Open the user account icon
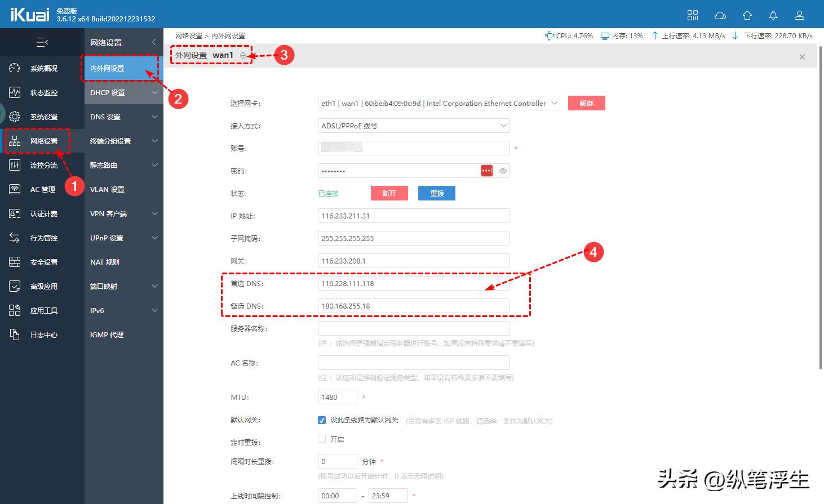 point(799,15)
